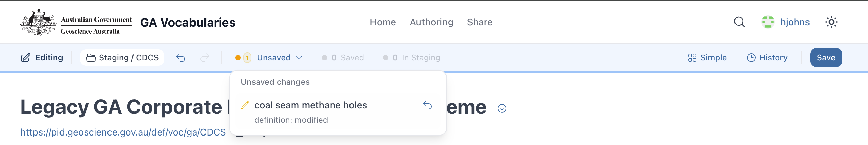This screenshot has height=145, width=868.
Task: Open the Authoring navigation menu
Action: click(431, 22)
